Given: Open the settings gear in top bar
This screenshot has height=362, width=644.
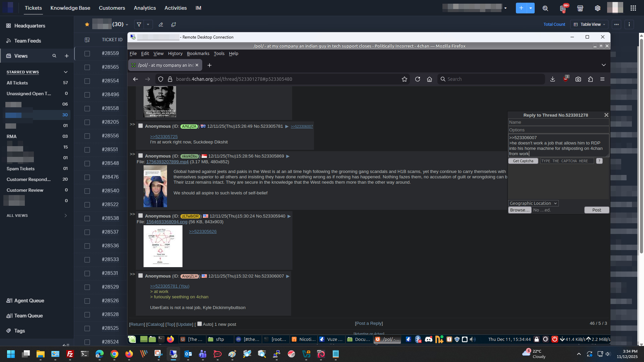Looking at the screenshot, I should click(x=597, y=8).
